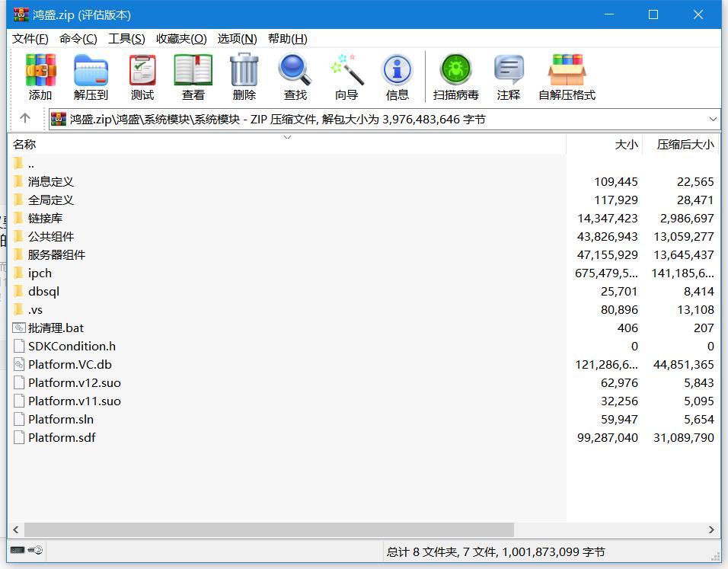The width and height of the screenshot is (728, 569).
Task: Select the 服务器组件 folder
Action: [56, 254]
